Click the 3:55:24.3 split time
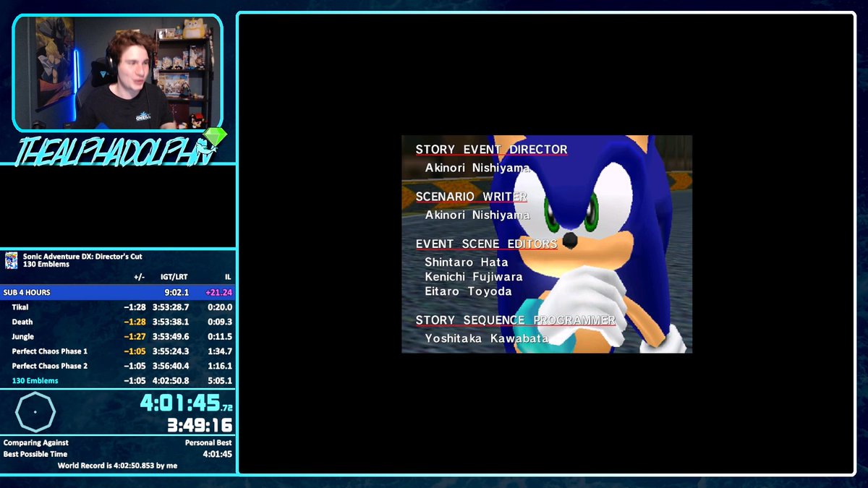This screenshot has width=868, height=488. [x=171, y=351]
